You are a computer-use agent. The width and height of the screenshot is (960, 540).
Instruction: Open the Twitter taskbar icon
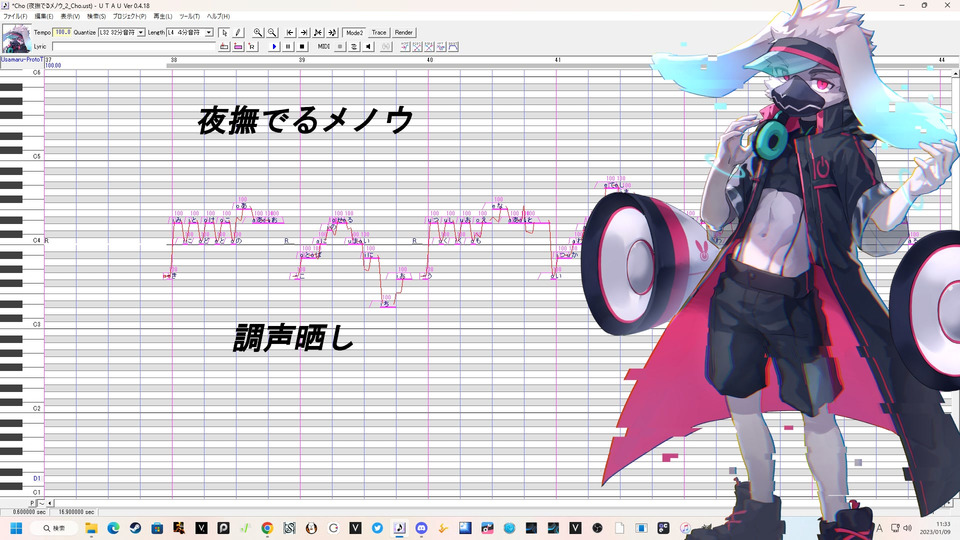pos(377,528)
